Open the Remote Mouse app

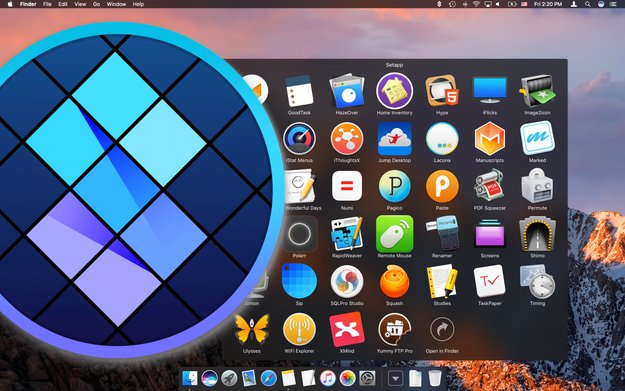click(394, 234)
